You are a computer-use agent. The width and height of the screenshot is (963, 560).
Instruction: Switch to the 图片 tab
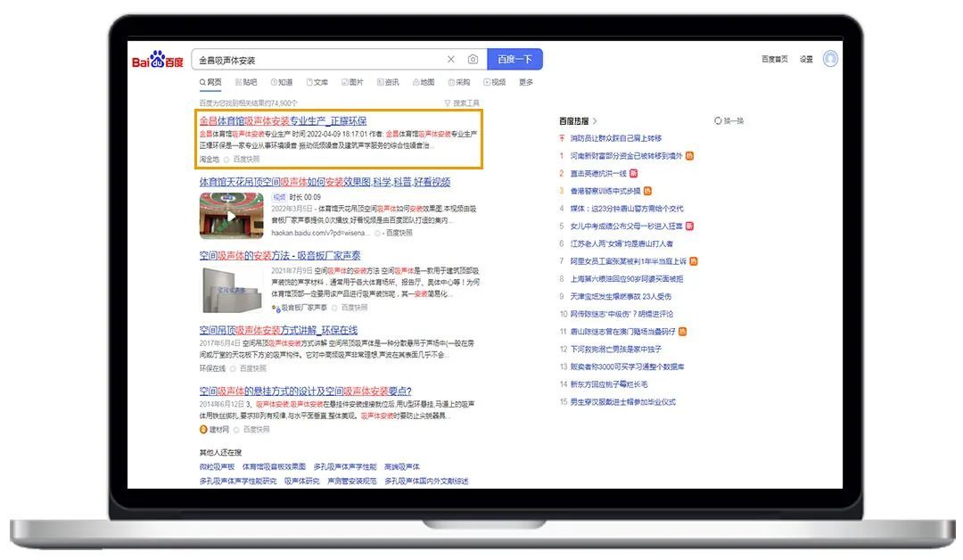352,82
